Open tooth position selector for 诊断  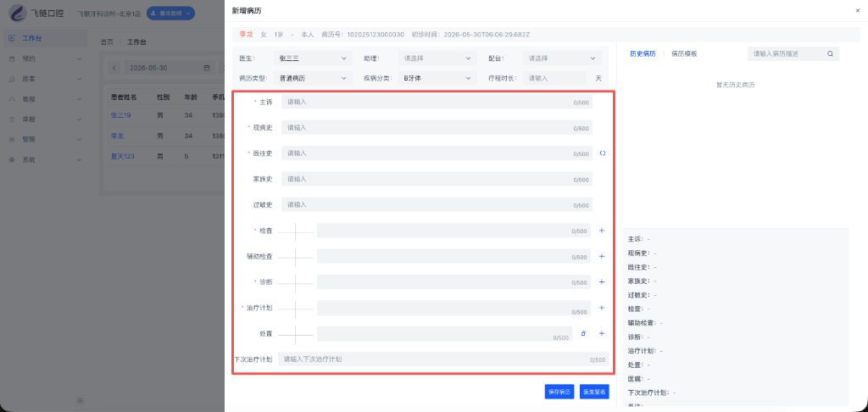295,283
